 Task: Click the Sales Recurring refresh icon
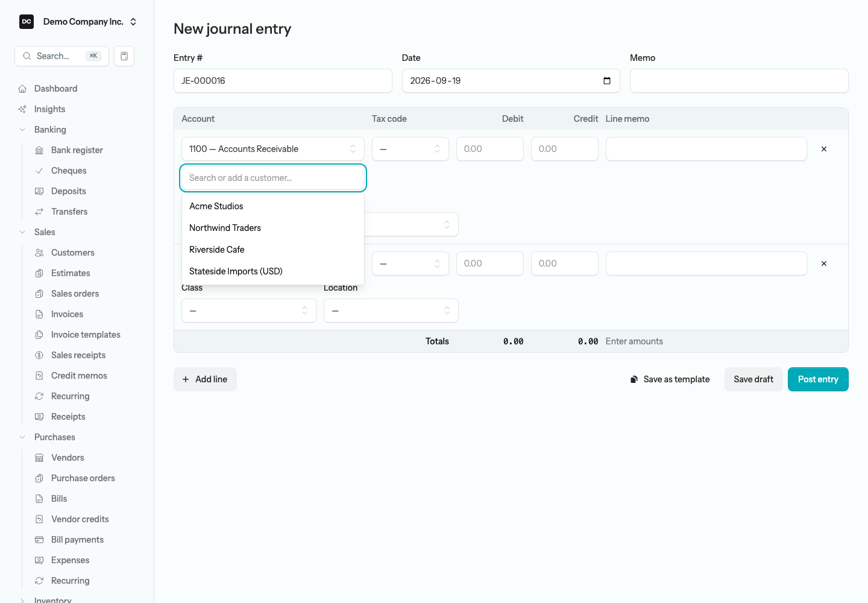pos(39,396)
